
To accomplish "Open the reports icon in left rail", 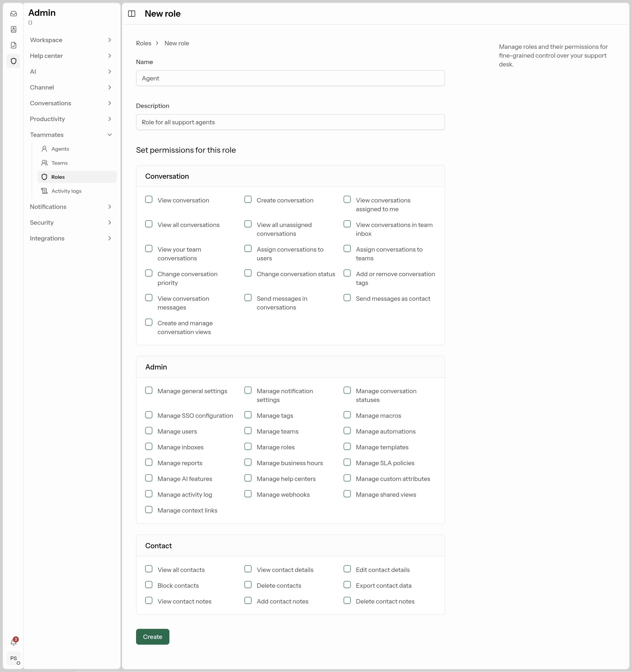I will click(13, 45).
